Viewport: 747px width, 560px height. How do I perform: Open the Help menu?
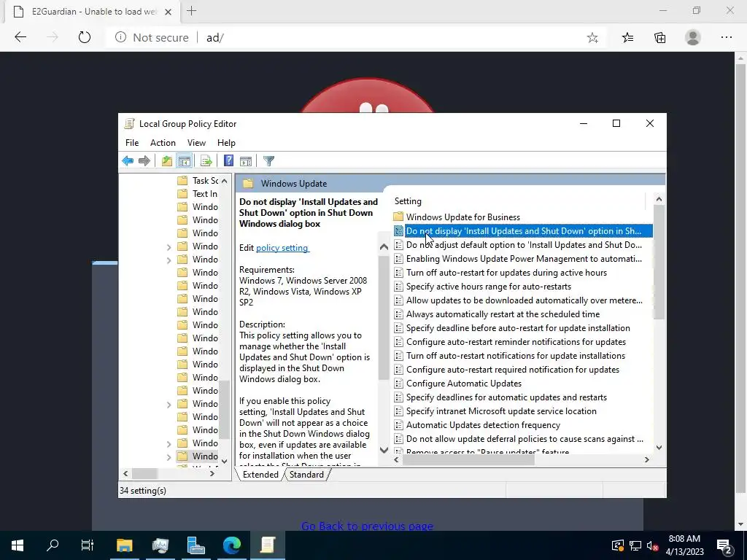[226, 143]
